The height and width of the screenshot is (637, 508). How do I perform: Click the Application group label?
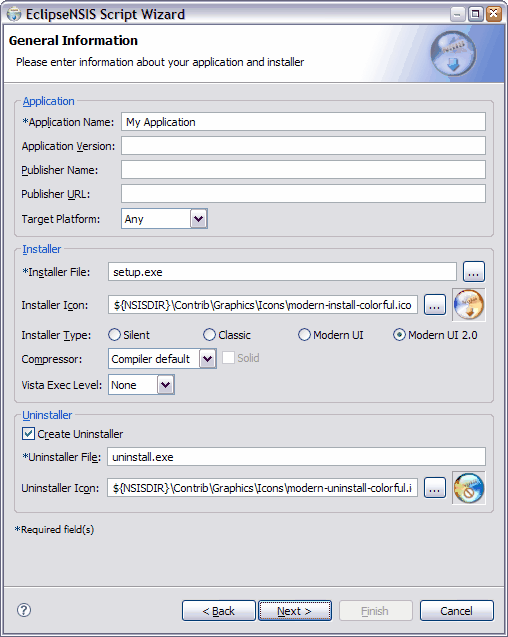click(48, 101)
